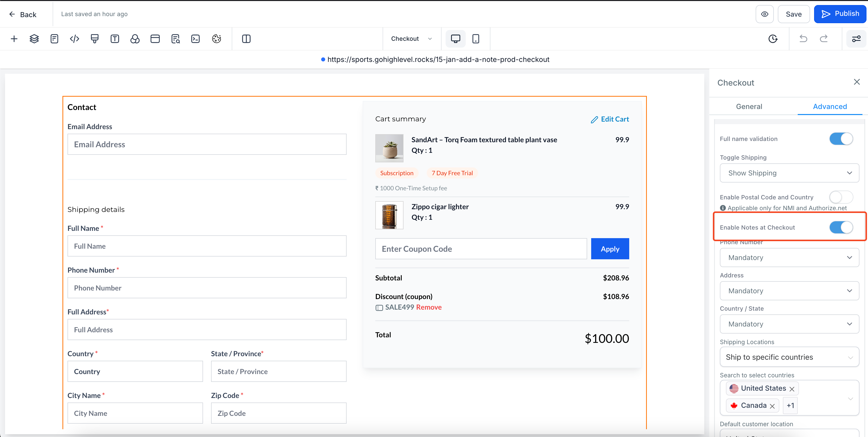Switch to mobile device preview

click(476, 39)
